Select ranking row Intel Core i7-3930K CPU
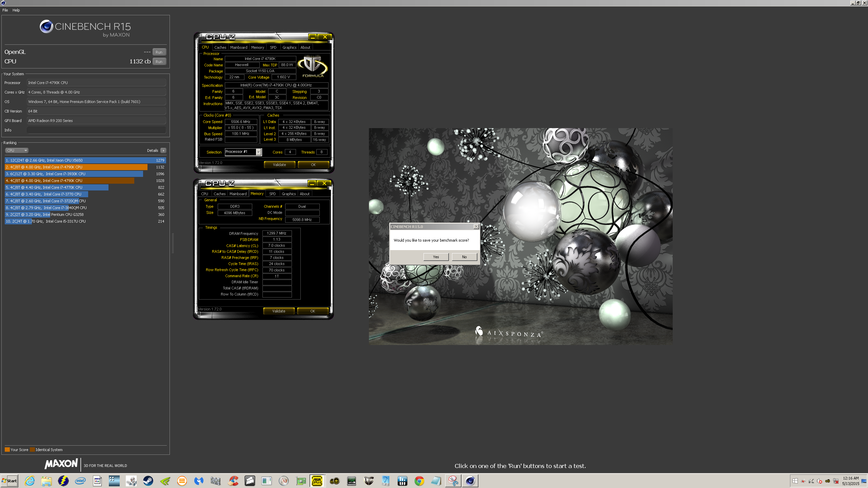The height and width of the screenshot is (488, 868). coord(85,174)
